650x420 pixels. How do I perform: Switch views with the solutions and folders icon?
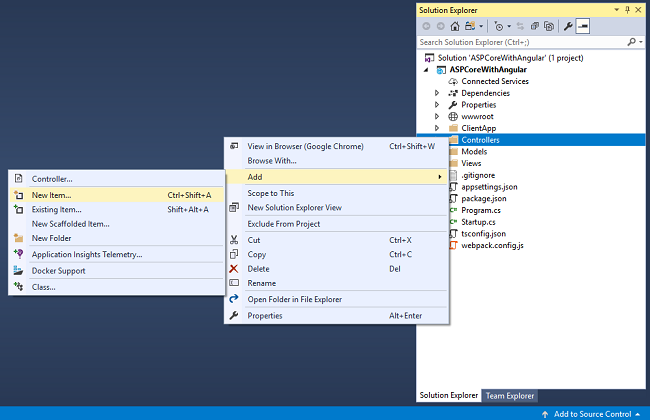(470, 27)
